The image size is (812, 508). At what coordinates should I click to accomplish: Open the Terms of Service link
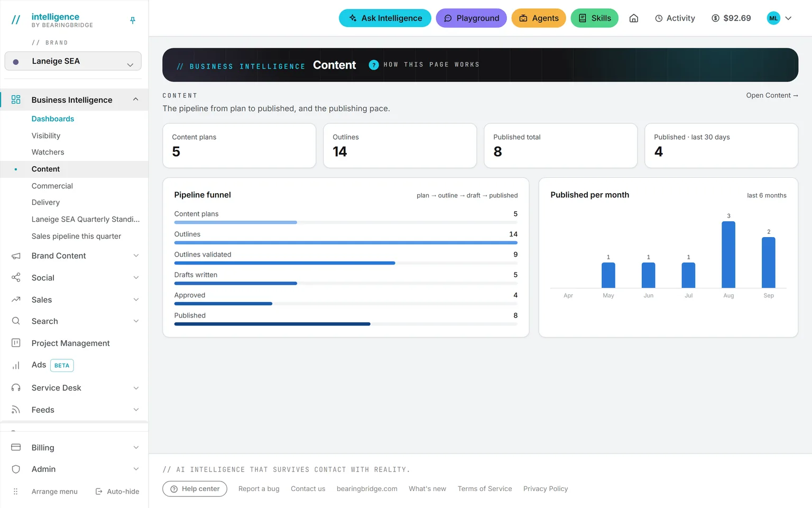[x=485, y=489]
